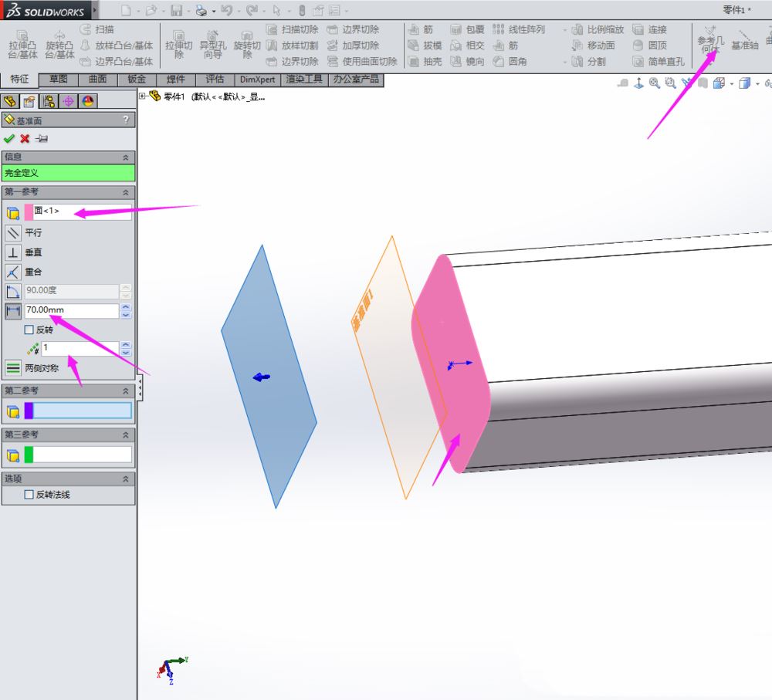This screenshot has width=772, height=700.
Task: Click the Extruded Boss/Base (拉伸凸台/基体) tool
Action: [x=22, y=44]
